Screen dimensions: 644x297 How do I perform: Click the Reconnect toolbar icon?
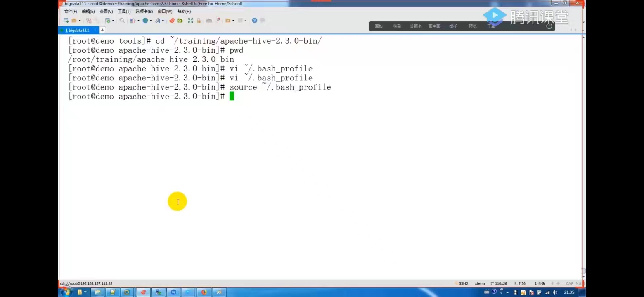pos(89,21)
